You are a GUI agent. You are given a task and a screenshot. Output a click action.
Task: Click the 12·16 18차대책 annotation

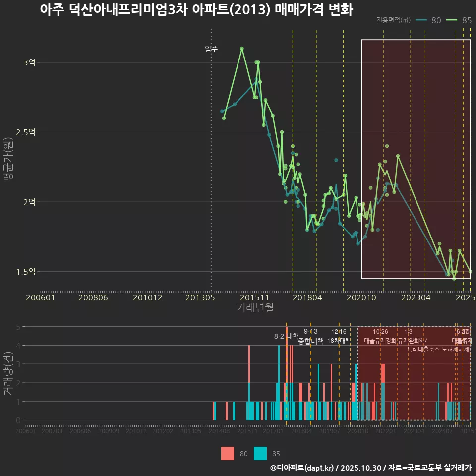pyautogui.click(x=339, y=336)
